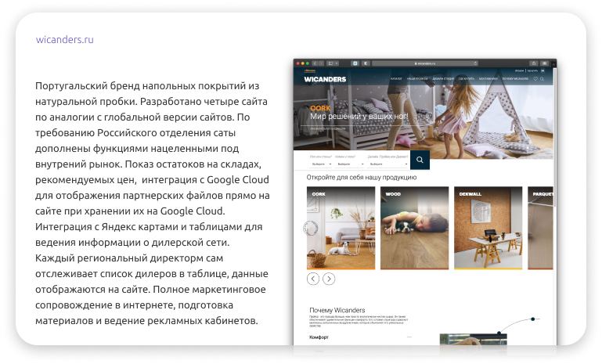Expand the Комфорт accordion item
Screen dimensions: 602x364
click(361, 337)
